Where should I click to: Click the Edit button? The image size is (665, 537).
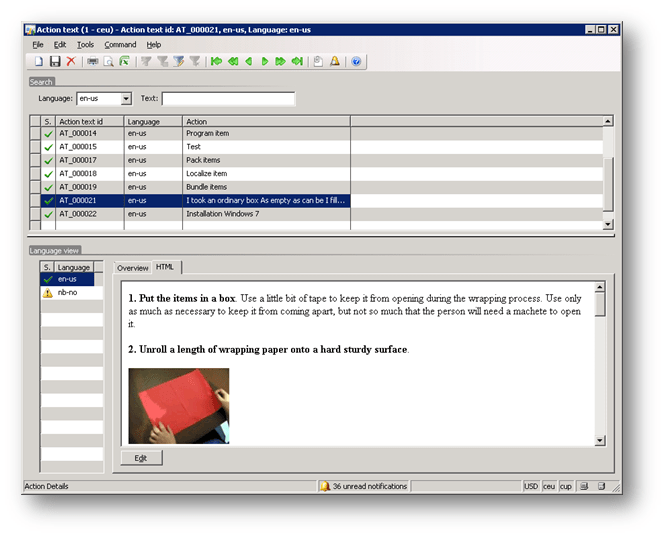coord(141,458)
